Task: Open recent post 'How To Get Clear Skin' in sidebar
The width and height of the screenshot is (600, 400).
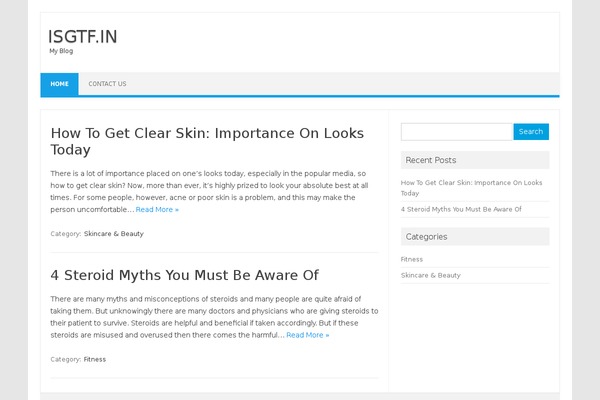Action: click(471, 188)
